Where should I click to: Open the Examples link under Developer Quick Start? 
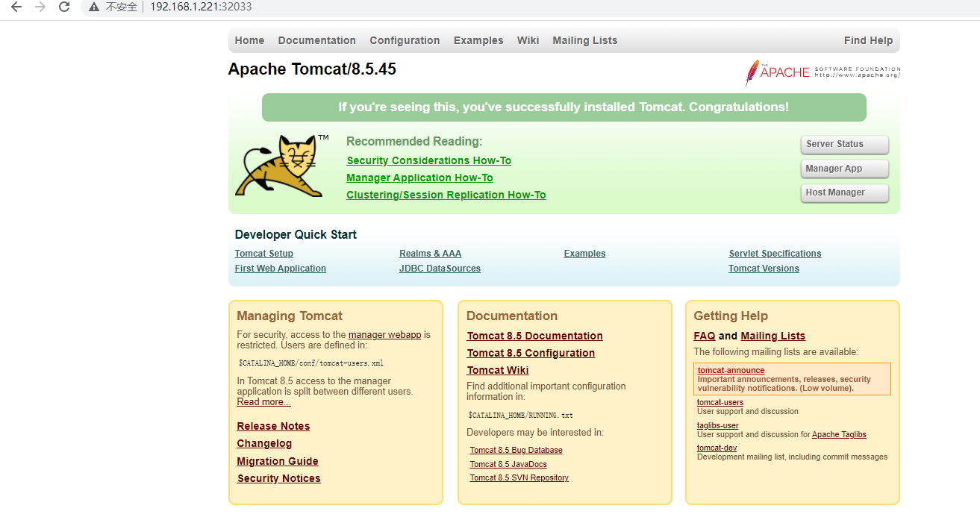pyautogui.click(x=585, y=254)
